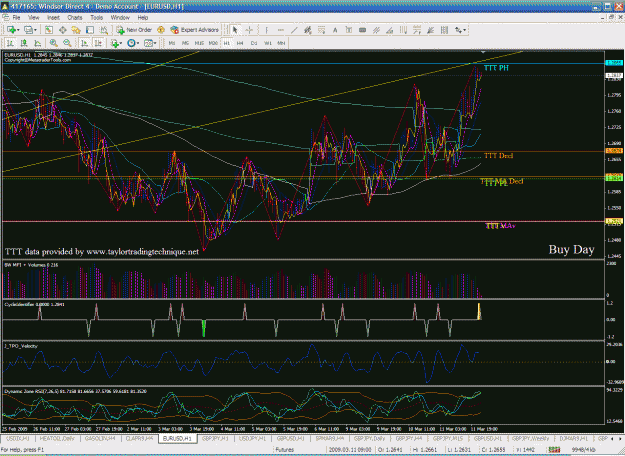The image size is (625, 456).
Task: Click the Zoom Out magnifier icon
Action: pyautogui.click(x=67, y=43)
